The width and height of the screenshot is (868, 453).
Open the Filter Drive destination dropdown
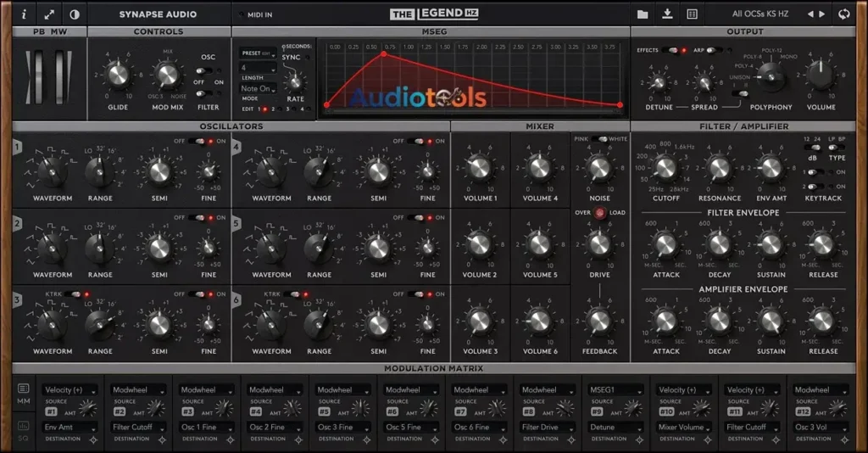[548, 427]
